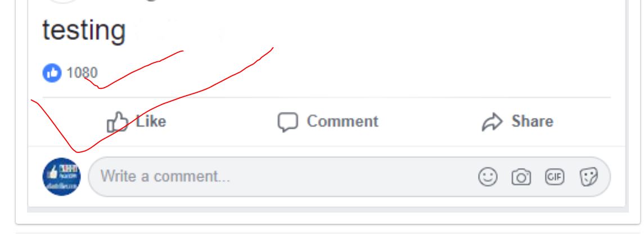The image size is (644, 239).
Task: Open the sticker picker icon
Action: click(x=588, y=177)
